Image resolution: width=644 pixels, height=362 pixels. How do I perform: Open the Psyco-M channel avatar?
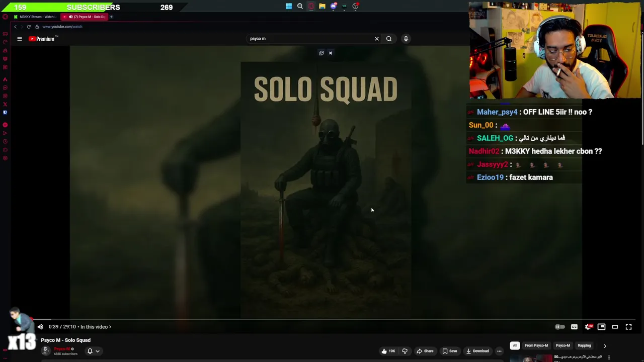point(46,351)
